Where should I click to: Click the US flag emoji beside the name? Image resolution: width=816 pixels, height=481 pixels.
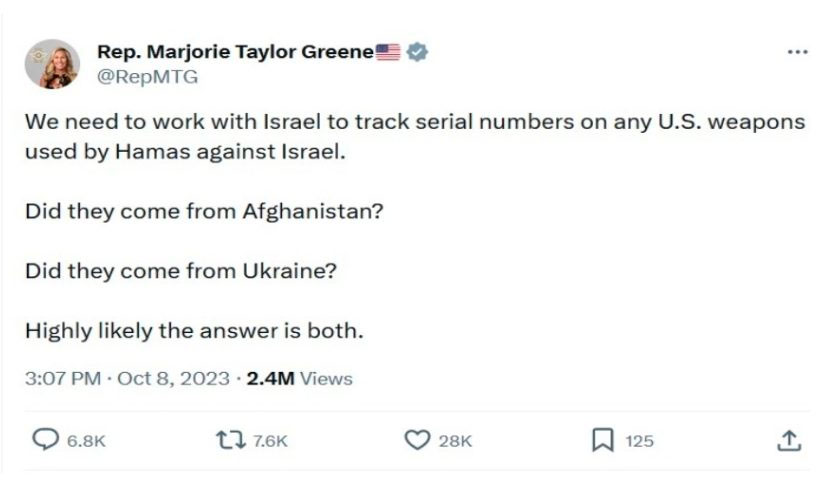[x=389, y=53]
